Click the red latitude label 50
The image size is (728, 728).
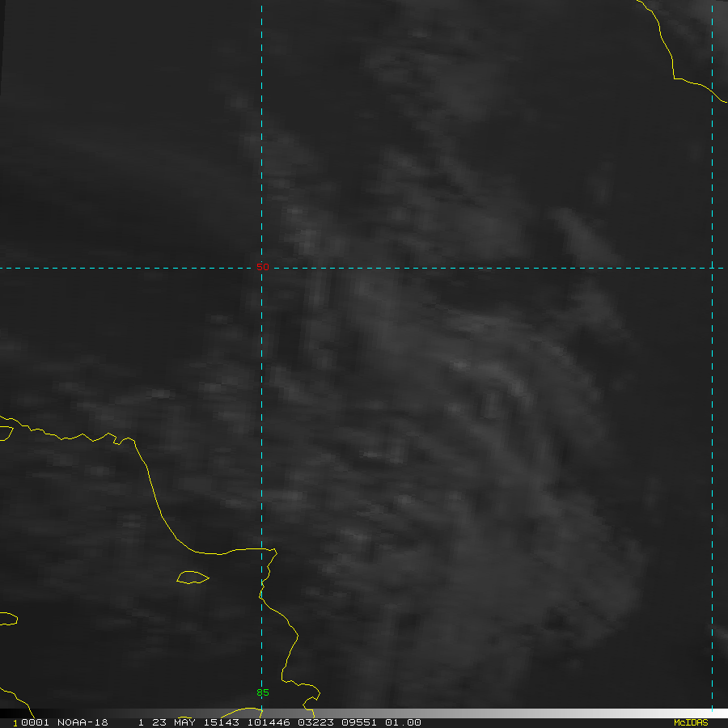point(263,267)
